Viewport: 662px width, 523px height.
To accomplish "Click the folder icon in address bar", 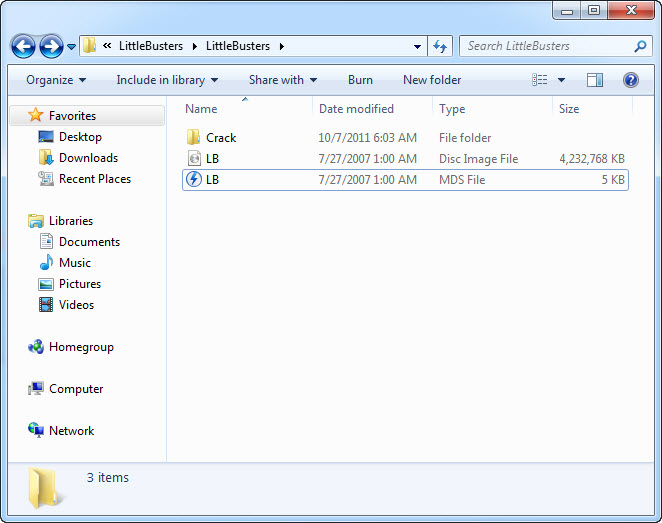I will (89, 46).
